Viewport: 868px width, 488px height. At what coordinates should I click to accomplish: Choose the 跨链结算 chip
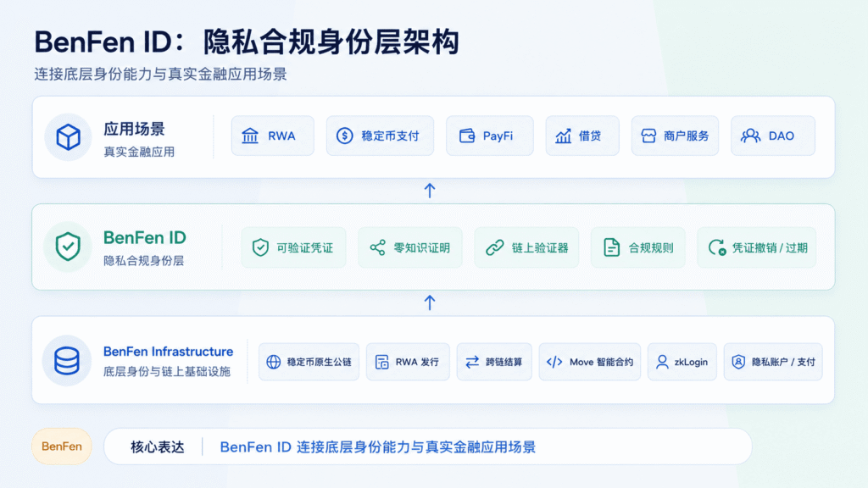[x=494, y=362]
